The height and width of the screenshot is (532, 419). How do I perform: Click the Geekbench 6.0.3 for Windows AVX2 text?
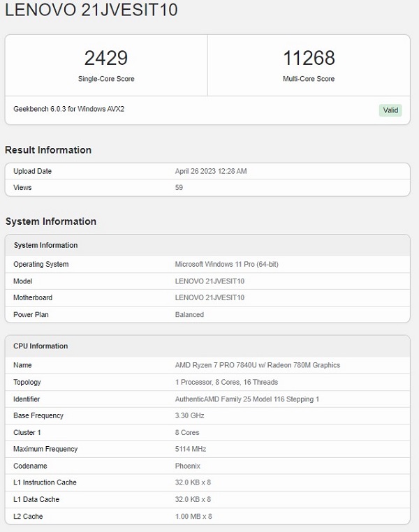pyautogui.click(x=69, y=110)
